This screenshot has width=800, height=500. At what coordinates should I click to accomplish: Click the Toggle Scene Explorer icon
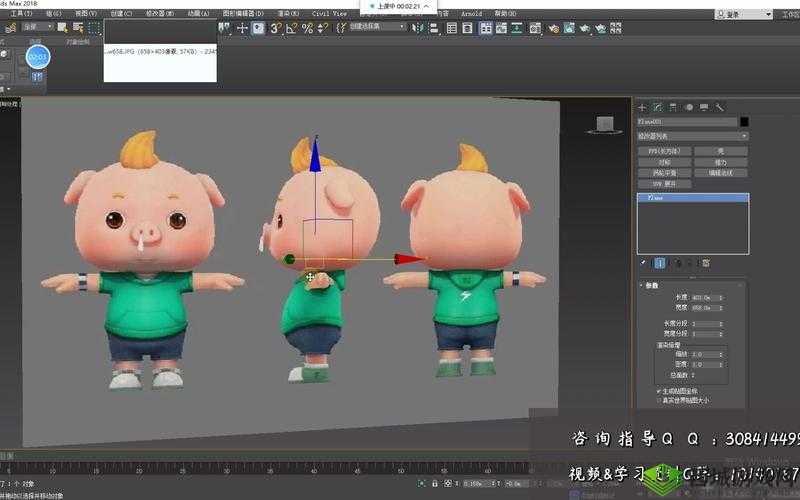pos(452,28)
